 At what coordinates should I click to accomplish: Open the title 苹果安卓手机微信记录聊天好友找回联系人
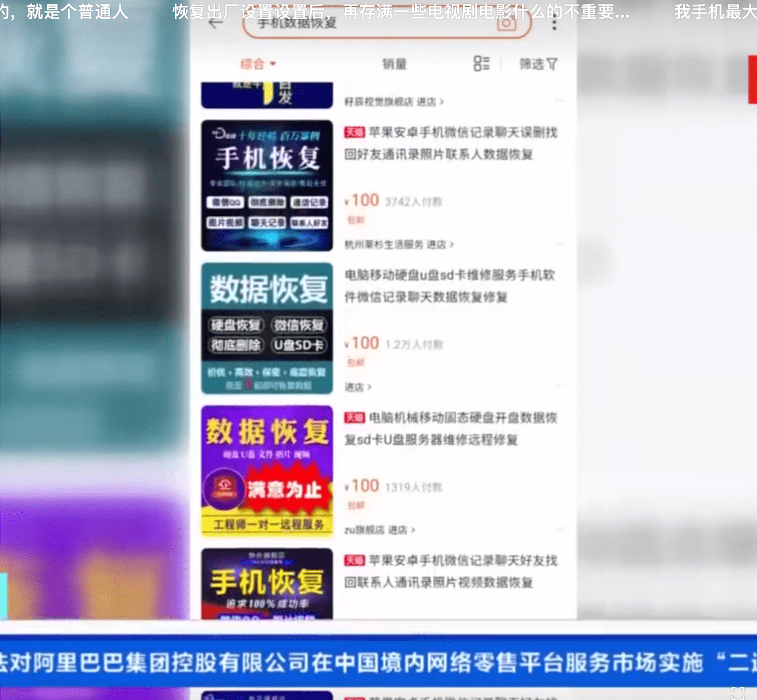pos(451,572)
